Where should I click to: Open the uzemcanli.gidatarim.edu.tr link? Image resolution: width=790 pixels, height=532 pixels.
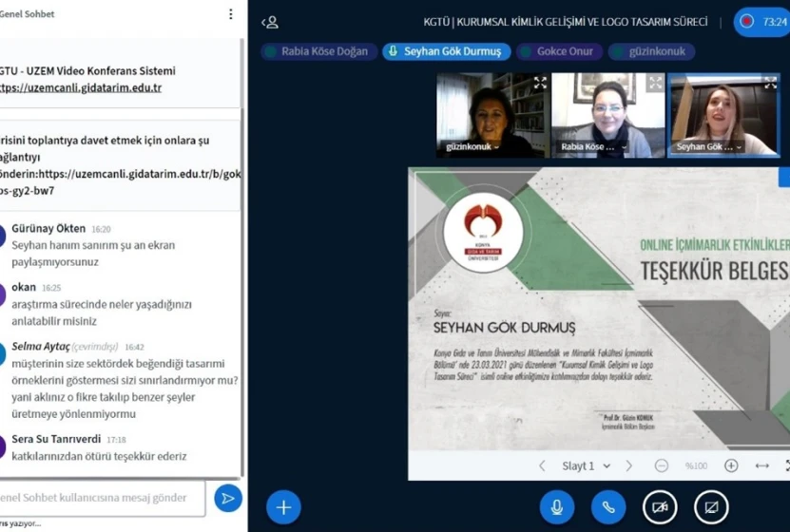pos(81,87)
